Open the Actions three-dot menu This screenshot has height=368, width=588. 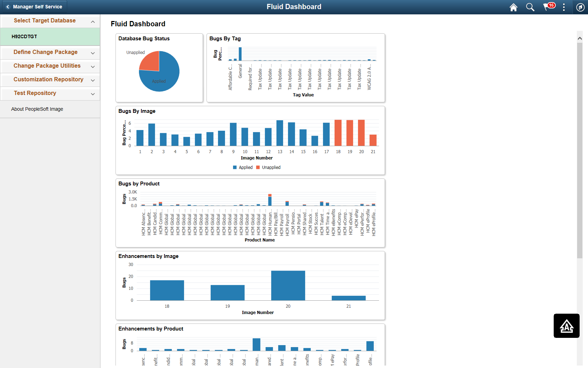pos(563,7)
